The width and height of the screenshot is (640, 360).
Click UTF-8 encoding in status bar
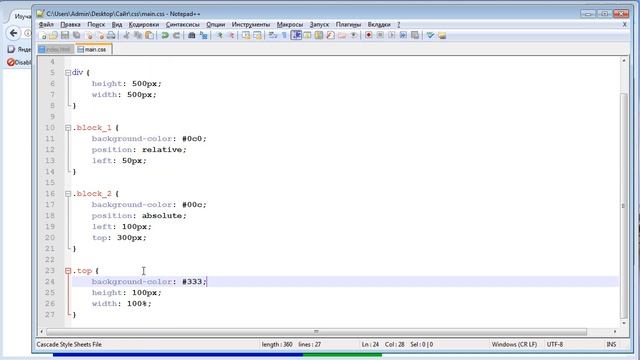click(x=555, y=344)
